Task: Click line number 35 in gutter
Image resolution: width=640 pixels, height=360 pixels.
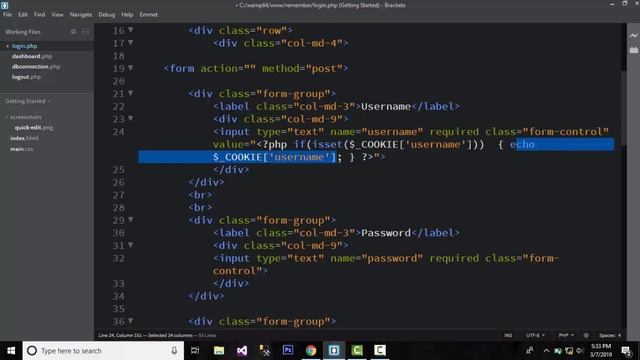Action: point(119,309)
